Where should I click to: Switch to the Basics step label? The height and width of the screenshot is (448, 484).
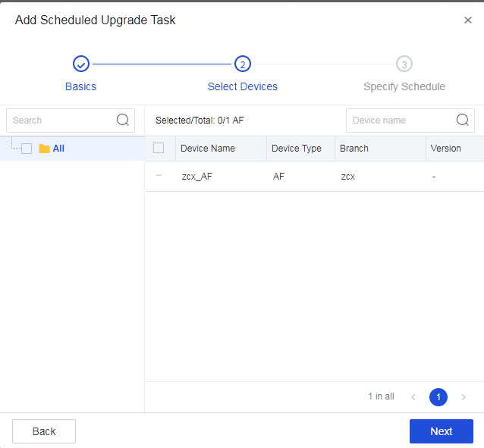click(81, 86)
